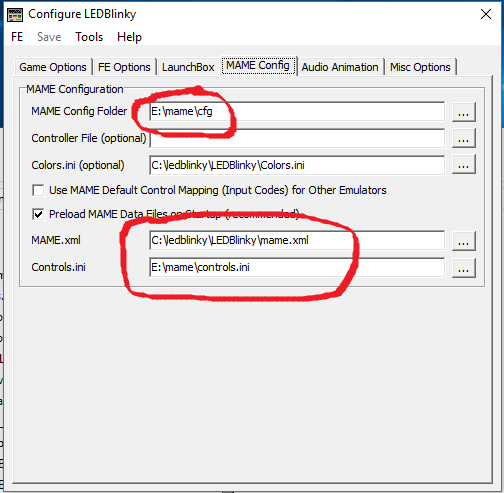Click the MAME Configuration group title
This screenshot has width=504, height=493.
[x=75, y=89]
